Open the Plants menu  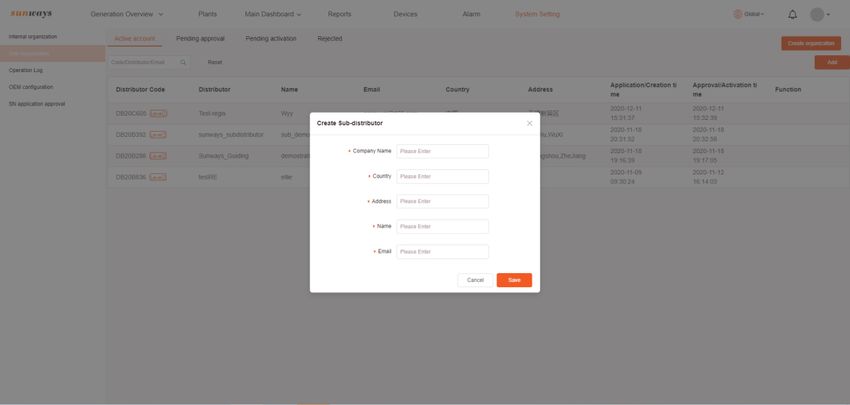[x=208, y=14]
